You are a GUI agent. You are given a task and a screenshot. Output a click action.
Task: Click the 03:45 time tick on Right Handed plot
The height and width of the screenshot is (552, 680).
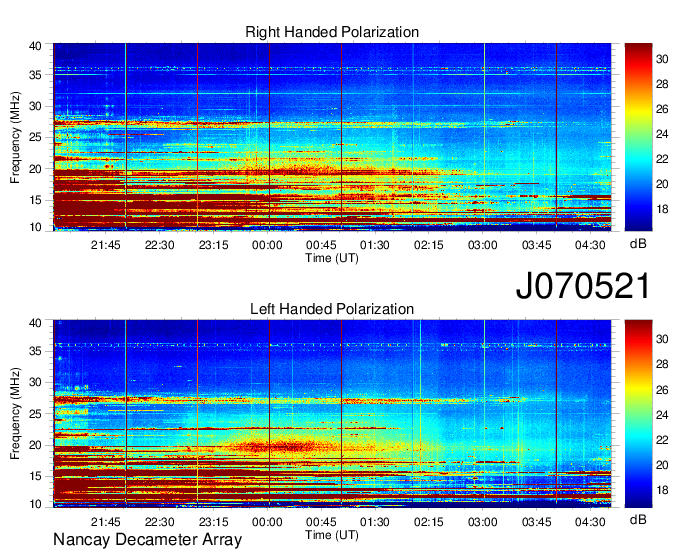[x=536, y=245]
